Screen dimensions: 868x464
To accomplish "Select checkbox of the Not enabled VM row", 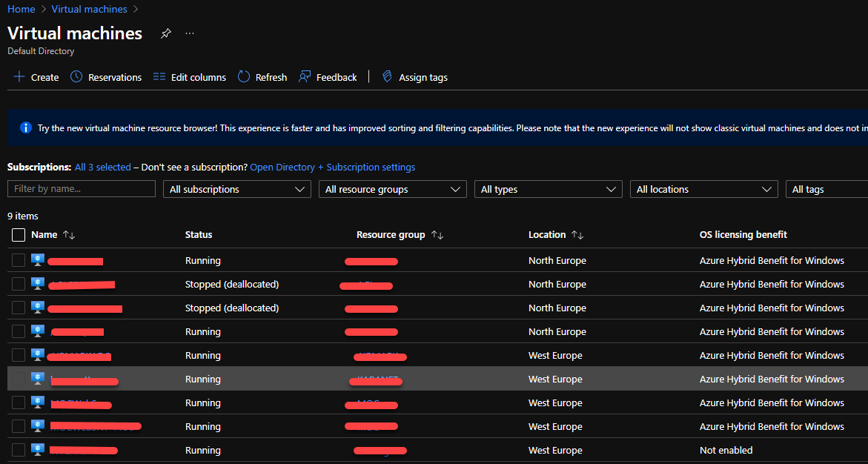I will (x=19, y=450).
